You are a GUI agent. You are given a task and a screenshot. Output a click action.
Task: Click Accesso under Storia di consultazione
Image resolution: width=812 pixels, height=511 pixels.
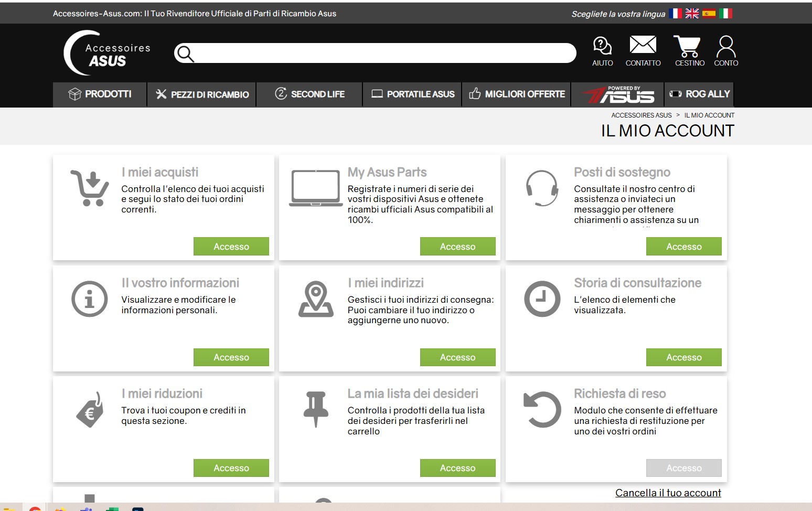coord(684,357)
